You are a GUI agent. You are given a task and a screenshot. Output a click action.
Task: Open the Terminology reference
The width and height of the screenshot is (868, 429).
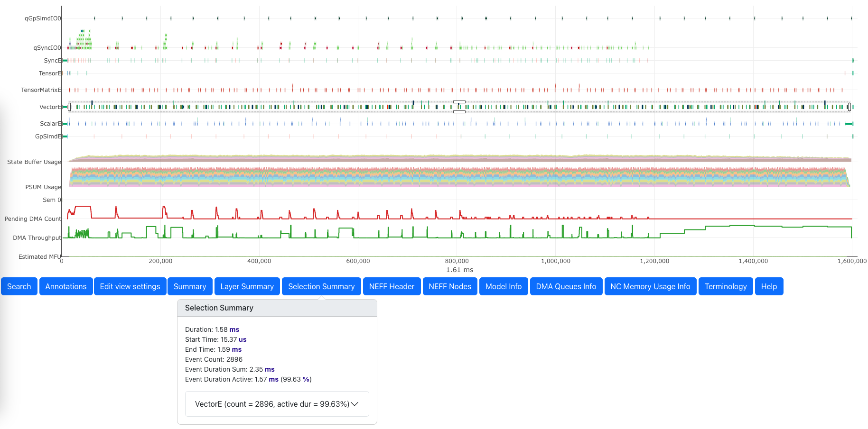(726, 286)
